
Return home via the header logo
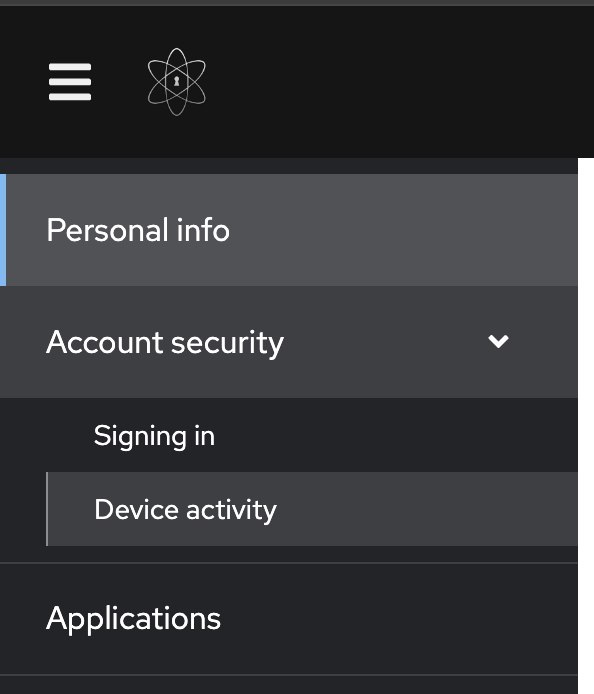[177, 82]
